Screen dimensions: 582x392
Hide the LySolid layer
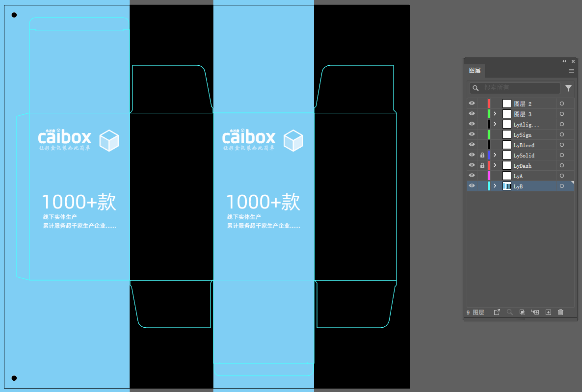472,155
